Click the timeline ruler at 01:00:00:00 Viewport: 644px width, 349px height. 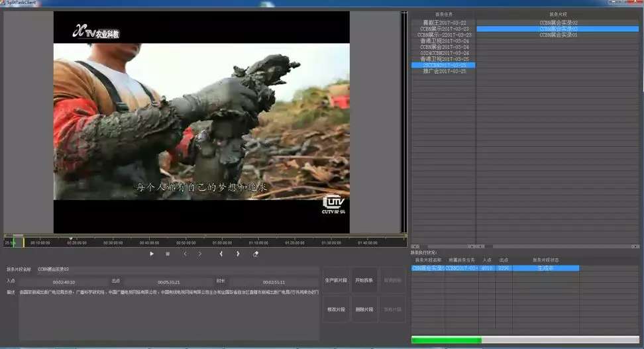[222, 243]
